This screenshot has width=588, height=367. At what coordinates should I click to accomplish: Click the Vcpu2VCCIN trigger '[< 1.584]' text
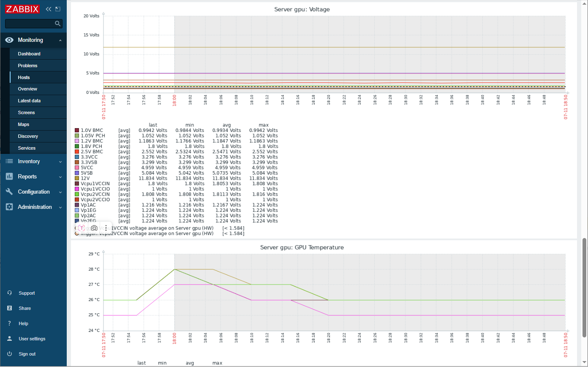coord(233,233)
